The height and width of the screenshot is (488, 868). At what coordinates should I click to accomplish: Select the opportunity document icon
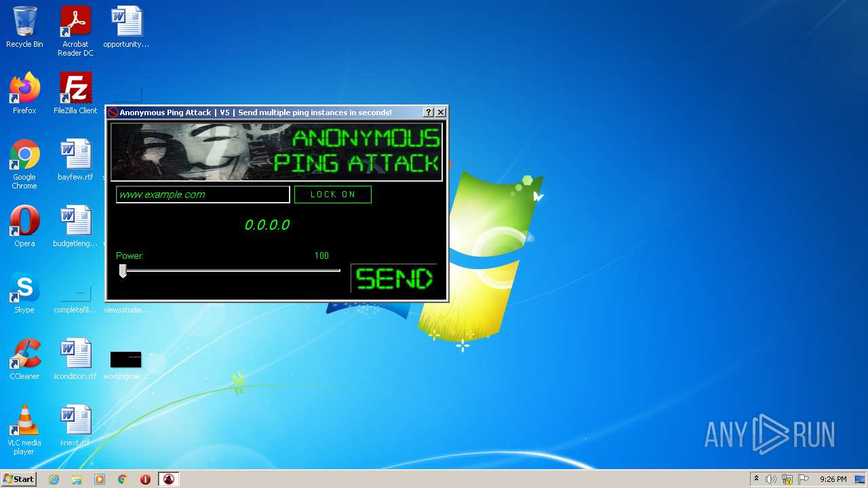coord(126,27)
